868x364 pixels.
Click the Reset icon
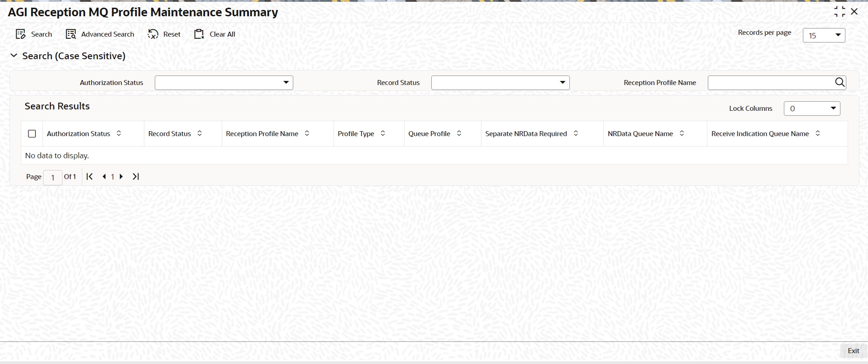point(153,34)
